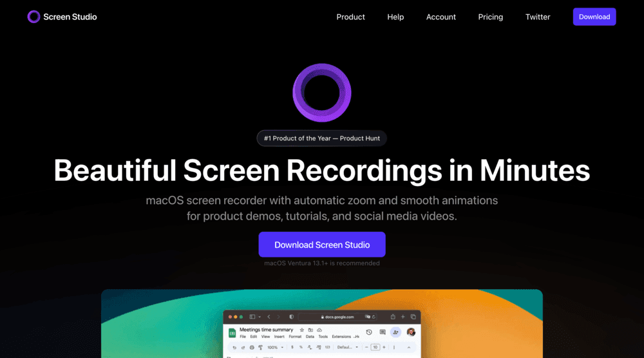
Task: Format as currency with $ button
Action: [x=292, y=347]
